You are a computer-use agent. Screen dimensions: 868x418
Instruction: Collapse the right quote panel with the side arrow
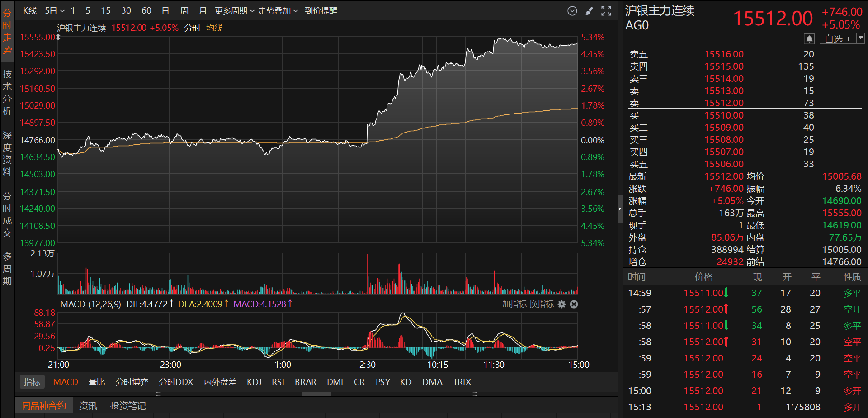click(620, 209)
